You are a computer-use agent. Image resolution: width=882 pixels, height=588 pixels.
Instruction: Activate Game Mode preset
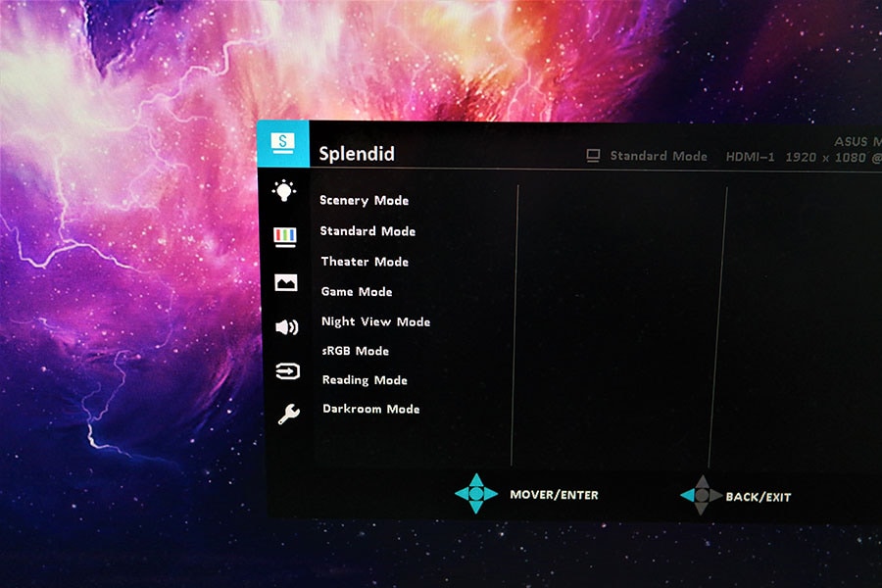357,292
